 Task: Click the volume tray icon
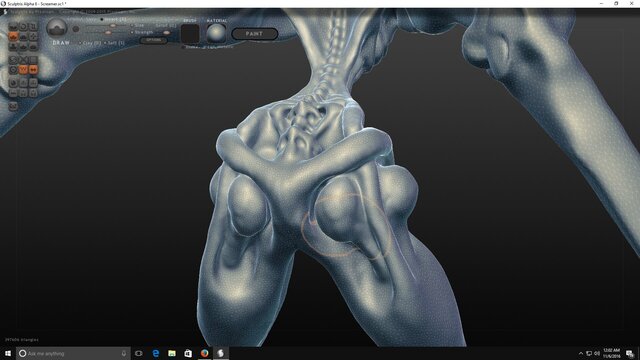point(597,353)
